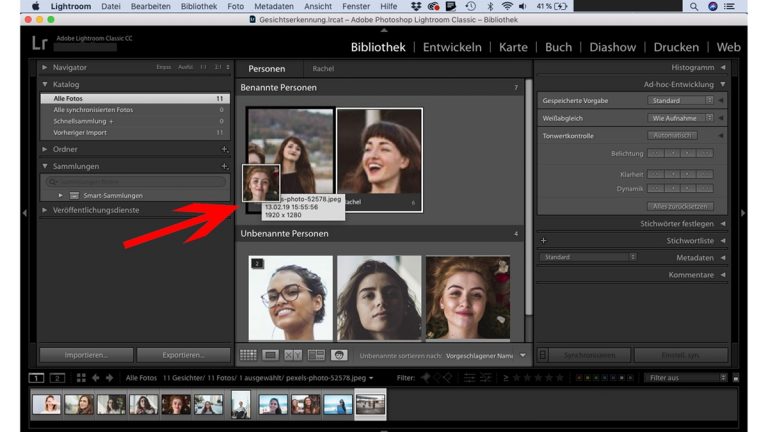Toggle the flagged filter in filmstrip
Viewport: 768px width, 432px height.
click(x=425, y=378)
